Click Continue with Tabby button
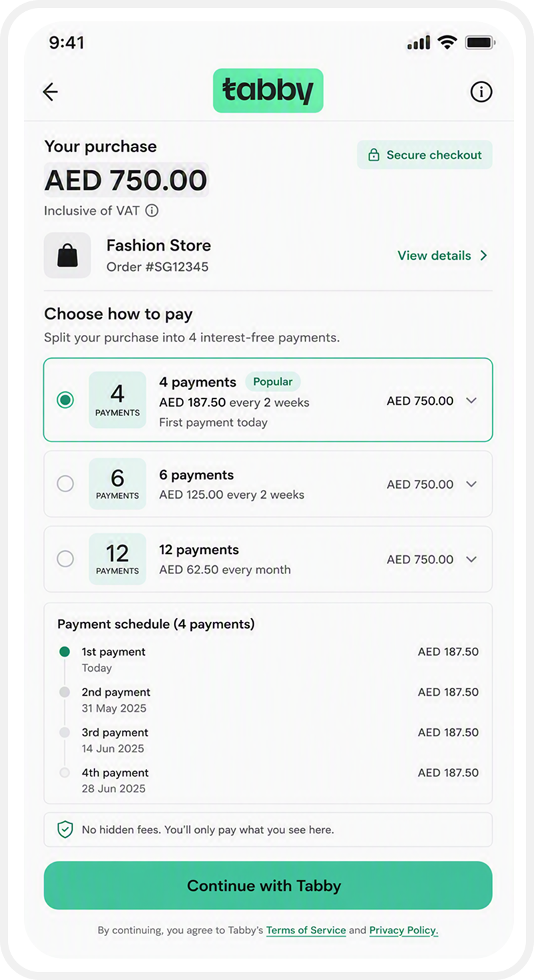 tap(268, 885)
